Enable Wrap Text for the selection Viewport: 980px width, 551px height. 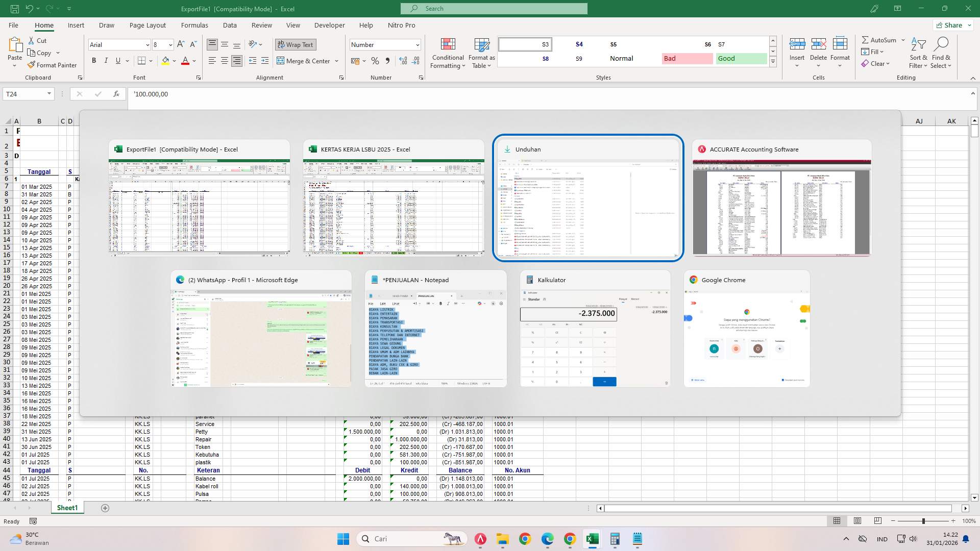point(296,44)
